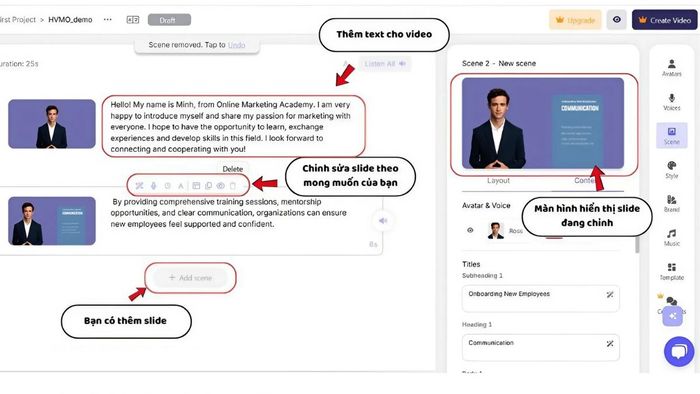Viewport: 700px width, 394px height.
Task: Open the Avatars panel in sidebar
Action: 671,68
